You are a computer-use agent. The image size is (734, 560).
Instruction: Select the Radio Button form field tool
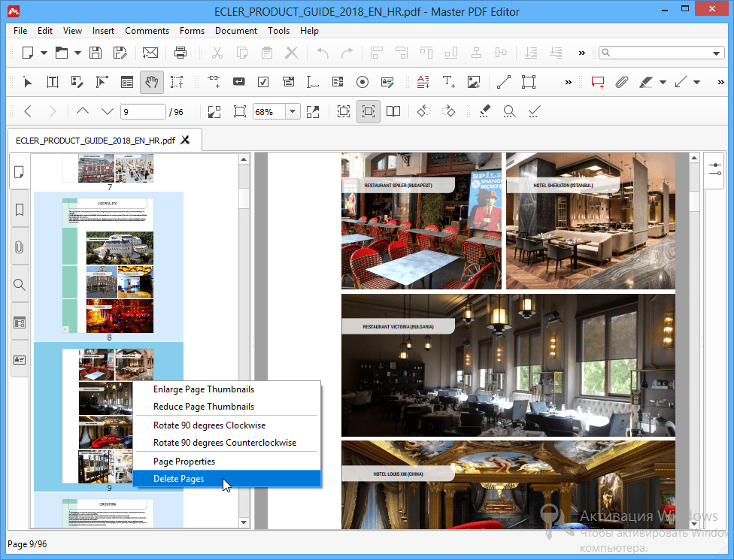(x=362, y=82)
